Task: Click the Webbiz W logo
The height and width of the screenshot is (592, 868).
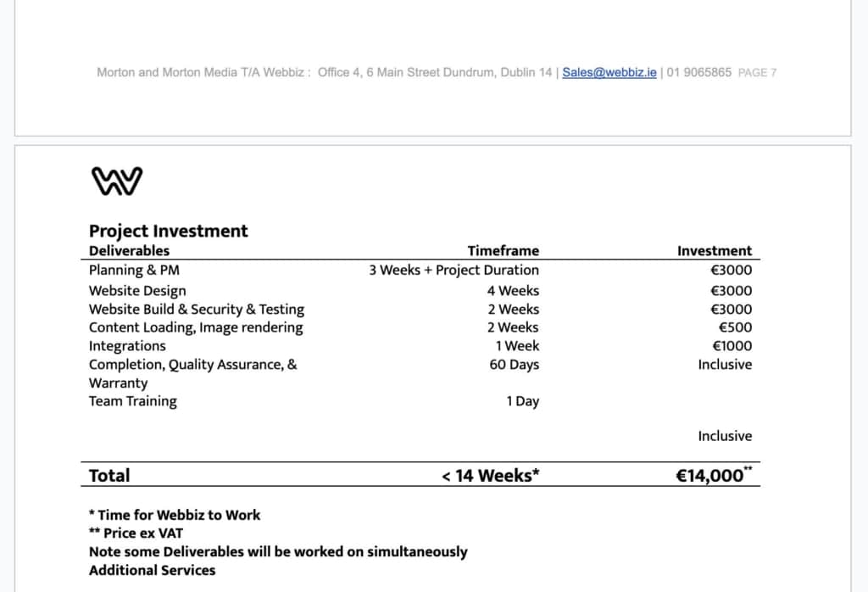Action: click(117, 182)
